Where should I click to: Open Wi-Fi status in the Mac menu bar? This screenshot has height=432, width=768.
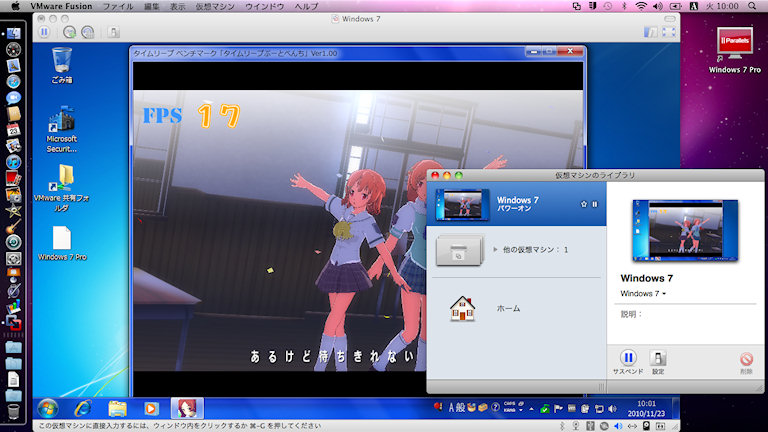(641, 6)
